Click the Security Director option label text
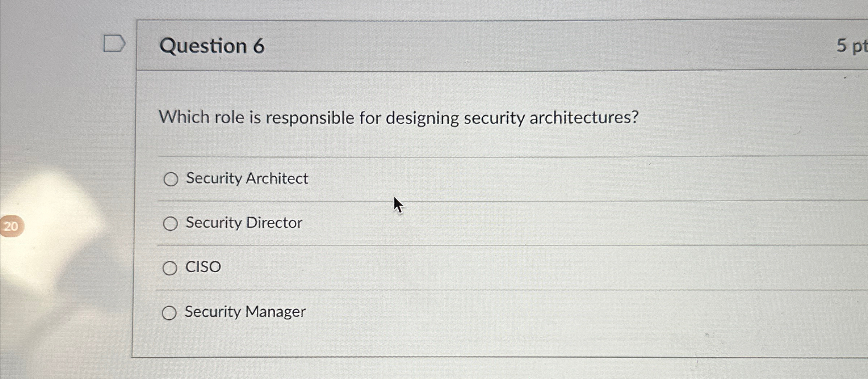 pyautogui.click(x=243, y=223)
